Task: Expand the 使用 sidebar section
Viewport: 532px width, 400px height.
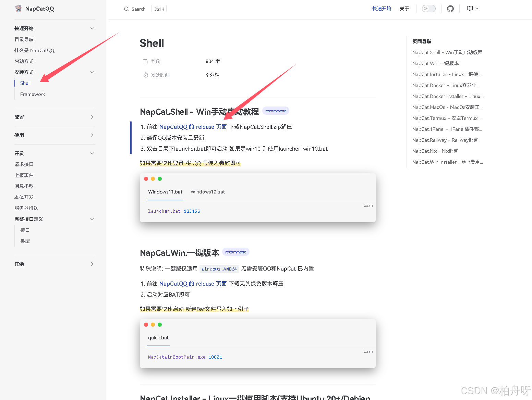Action: pos(92,135)
